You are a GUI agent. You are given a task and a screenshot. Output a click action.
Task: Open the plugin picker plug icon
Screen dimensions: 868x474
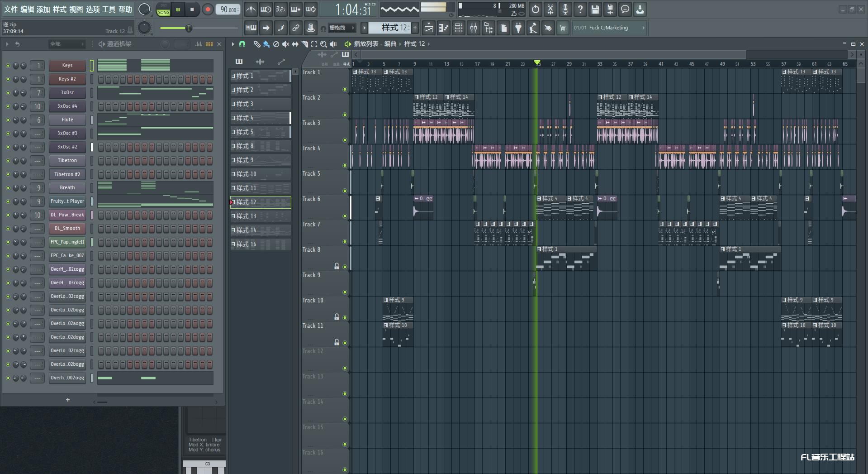[x=518, y=28]
